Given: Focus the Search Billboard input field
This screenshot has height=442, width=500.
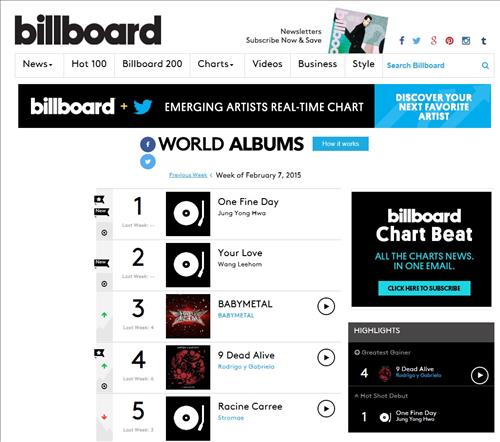Looking at the screenshot, I should [432, 65].
